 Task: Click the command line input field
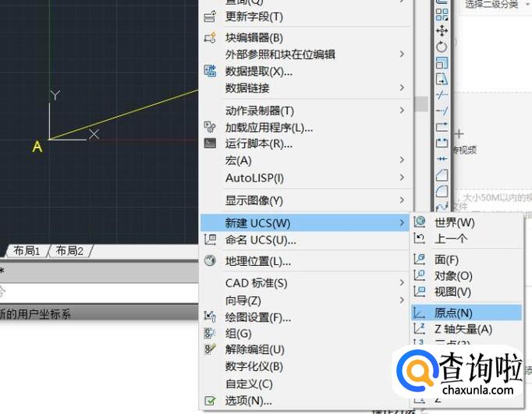pos(99,292)
